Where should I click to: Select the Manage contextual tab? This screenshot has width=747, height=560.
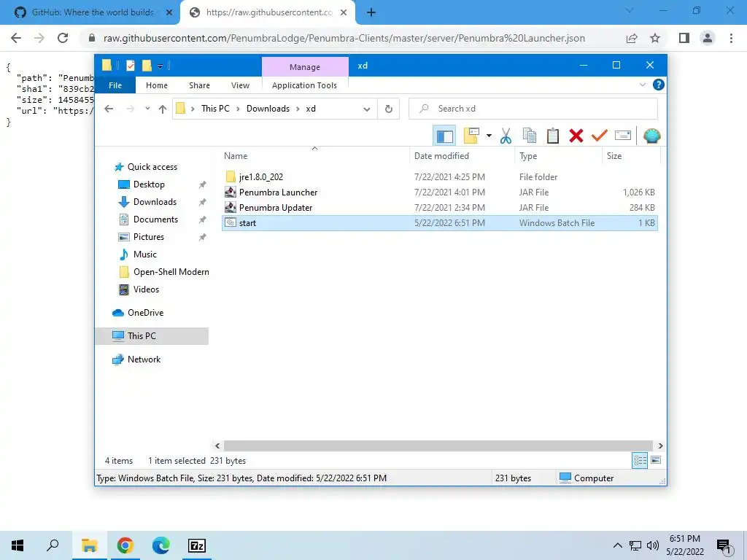click(305, 67)
